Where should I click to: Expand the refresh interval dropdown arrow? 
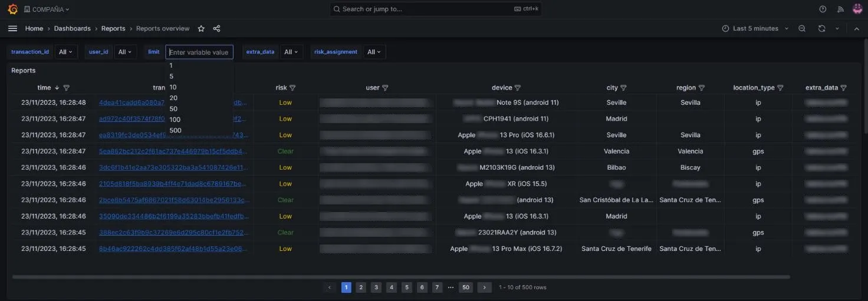(x=837, y=28)
